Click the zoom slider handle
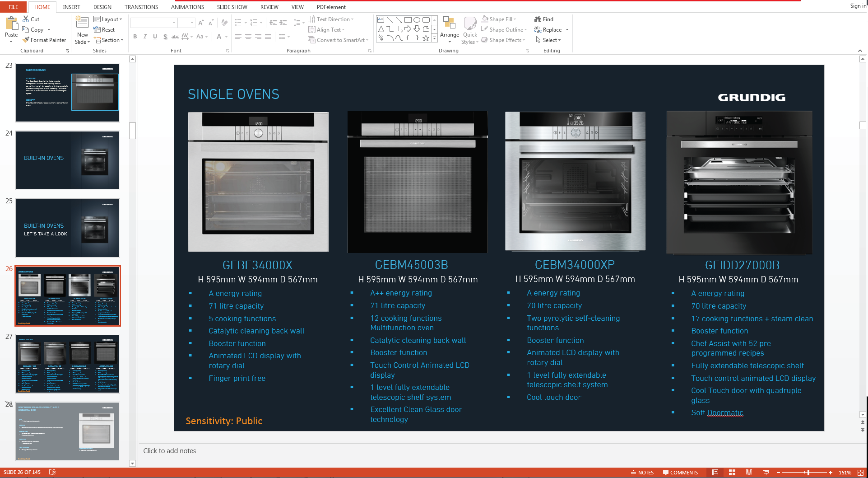Screen dimensions: 868x478 pos(808,473)
